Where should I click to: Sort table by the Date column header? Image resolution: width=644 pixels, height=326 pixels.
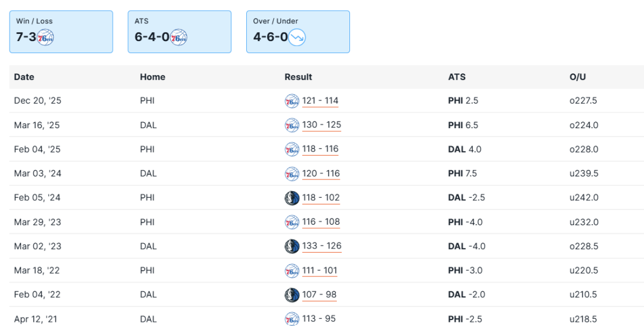tap(24, 77)
